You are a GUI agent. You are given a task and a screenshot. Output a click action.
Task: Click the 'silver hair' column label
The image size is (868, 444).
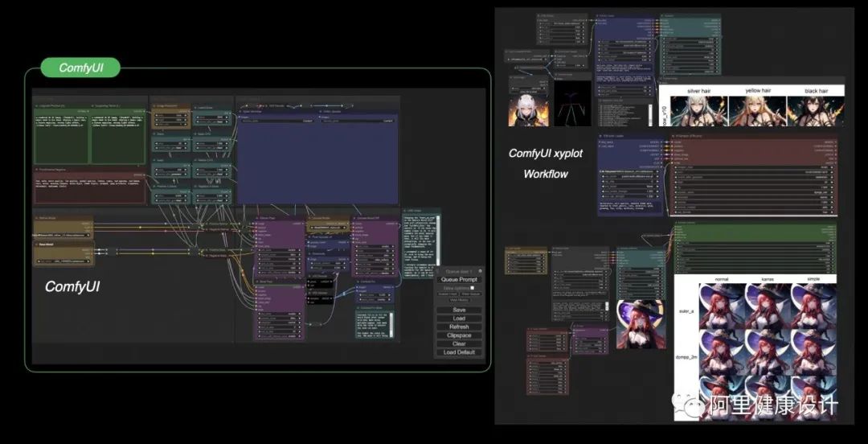pos(698,91)
